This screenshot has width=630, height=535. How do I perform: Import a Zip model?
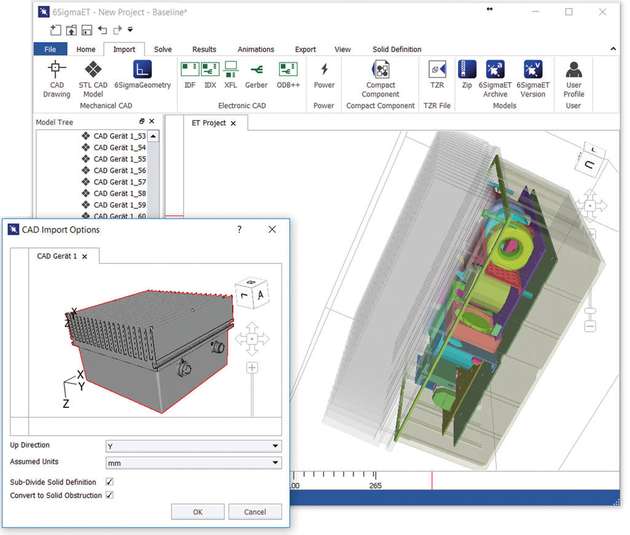click(467, 75)
